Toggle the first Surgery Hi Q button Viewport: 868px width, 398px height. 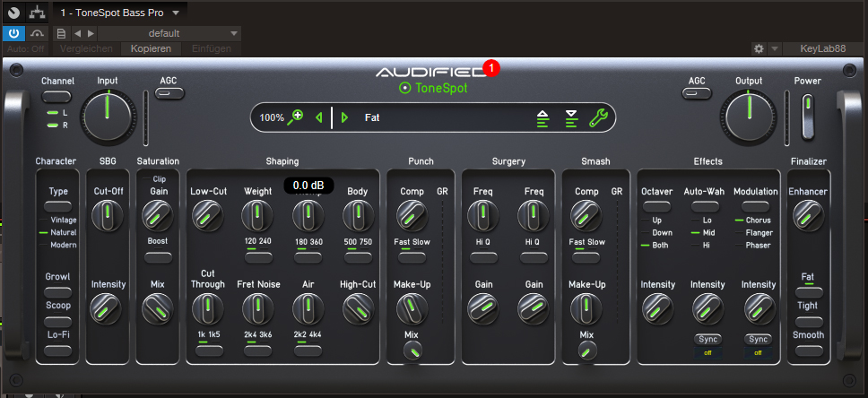(484, 257)
